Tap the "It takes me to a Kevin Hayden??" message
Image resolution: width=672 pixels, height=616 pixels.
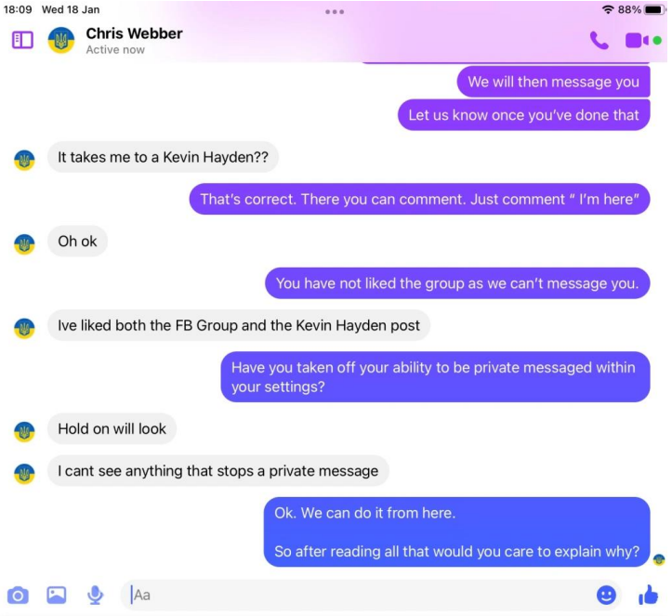click(x=163, y=157)
